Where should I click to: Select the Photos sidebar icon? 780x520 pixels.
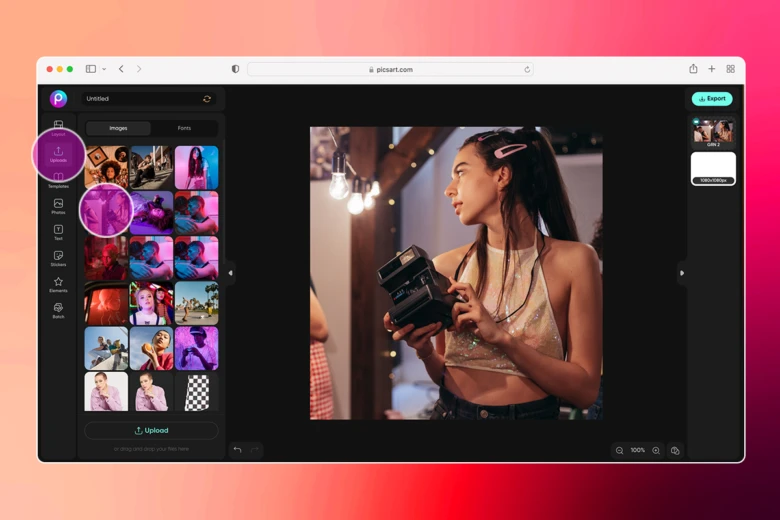click(x=58, y=205)
